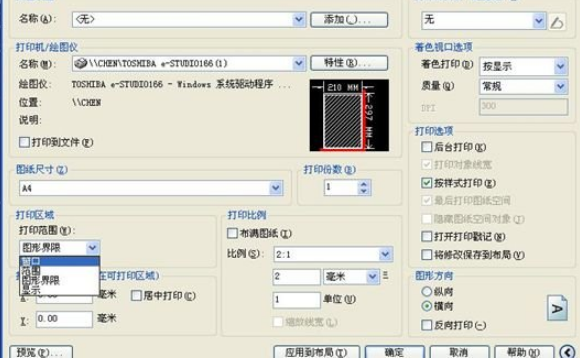The image size is (580, 362).
Task: Choose highlighted 窗口 option in print range list
Action: (x=60, y=261)
